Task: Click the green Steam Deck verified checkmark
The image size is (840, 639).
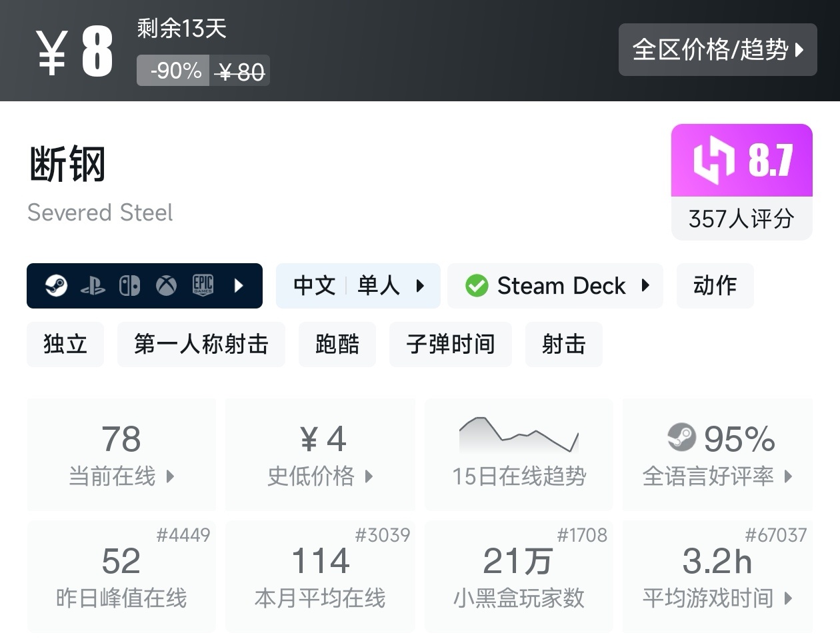Action: point(477,286)
